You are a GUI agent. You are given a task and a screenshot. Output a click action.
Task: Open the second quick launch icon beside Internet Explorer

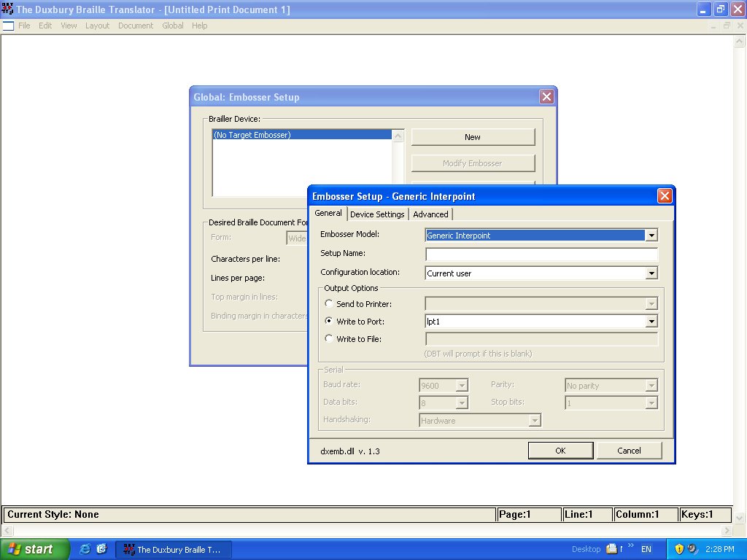[102, 549]
